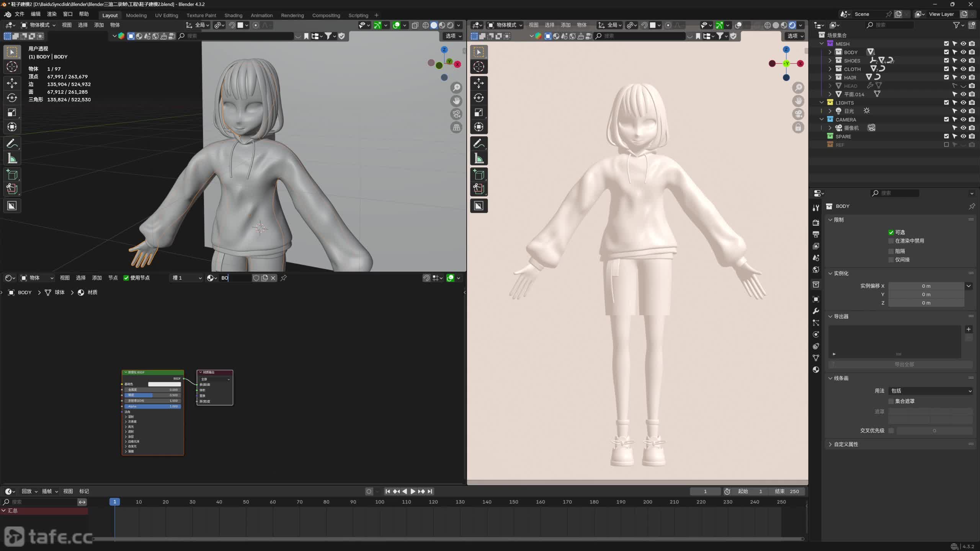Click zoom icon in left viewport gizmo
The width and height of the screenshot is (980, 551).
tap(456, 88)
